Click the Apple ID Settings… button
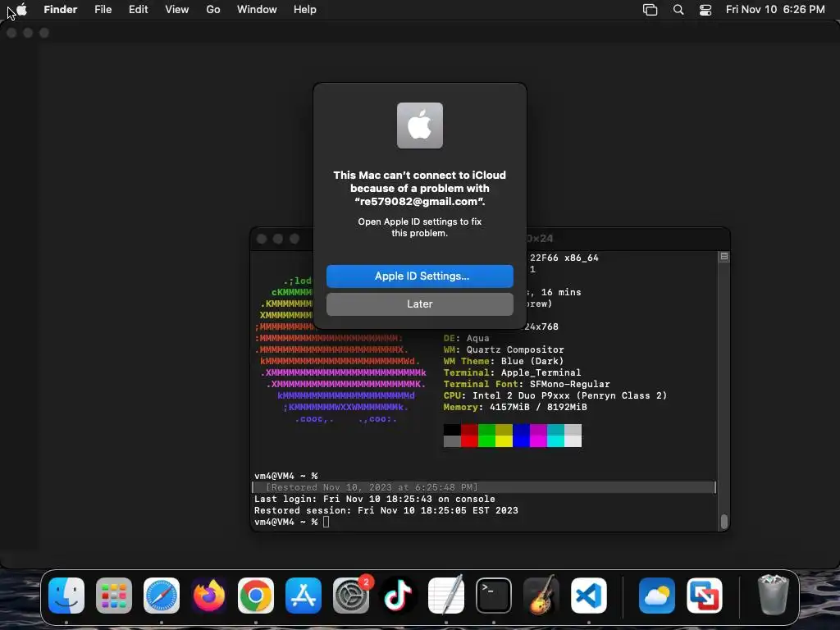 pyautogui.click(x=419, y=276)
